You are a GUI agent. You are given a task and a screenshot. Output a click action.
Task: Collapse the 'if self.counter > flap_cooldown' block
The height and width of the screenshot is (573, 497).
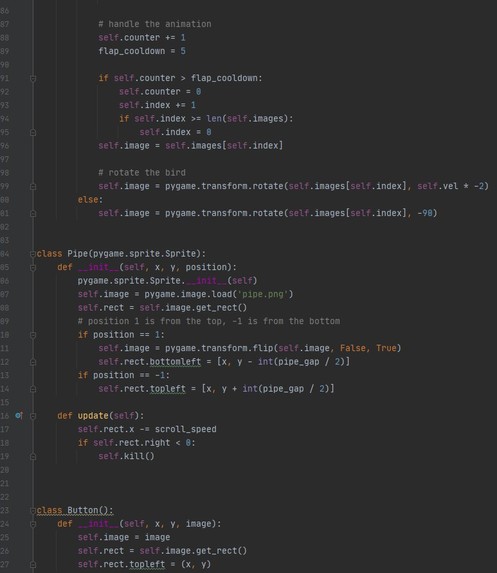[x=33, y=78]
